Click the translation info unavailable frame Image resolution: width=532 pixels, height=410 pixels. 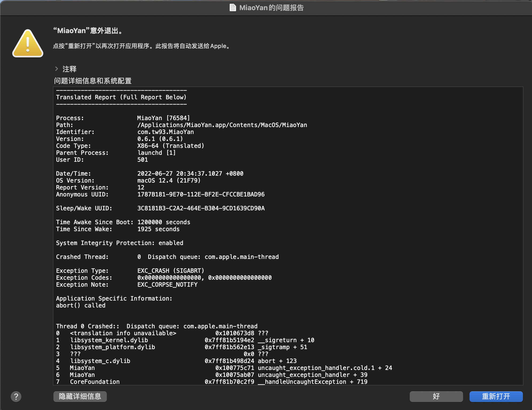(162, 333)
